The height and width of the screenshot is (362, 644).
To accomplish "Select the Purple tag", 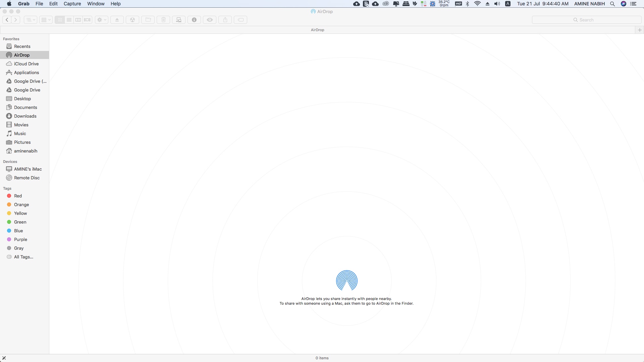I will point(20,239).
